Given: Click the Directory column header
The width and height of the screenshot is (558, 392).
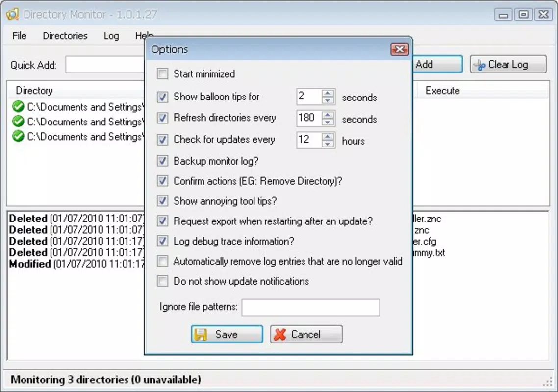Looking at the screenshot, I should 76,91.
